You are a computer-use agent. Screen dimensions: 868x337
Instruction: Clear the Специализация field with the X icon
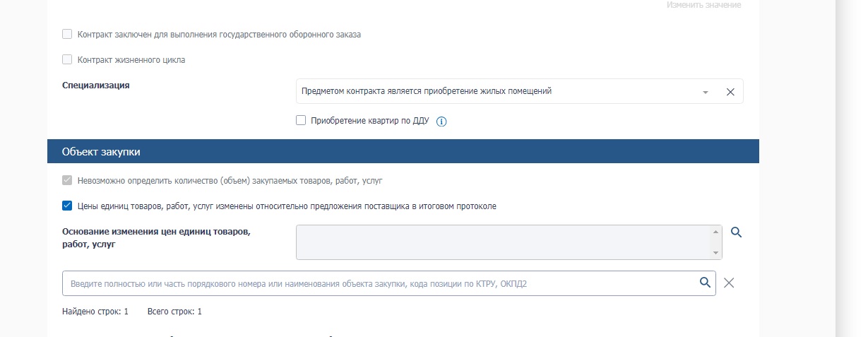730,92
